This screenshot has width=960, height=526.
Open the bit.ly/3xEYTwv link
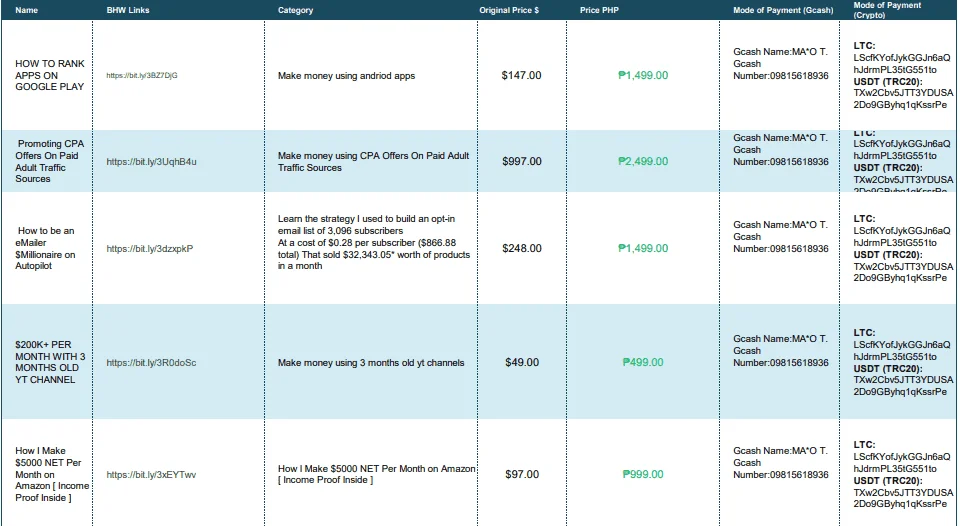pyautogui.click(x=151, y=475)
